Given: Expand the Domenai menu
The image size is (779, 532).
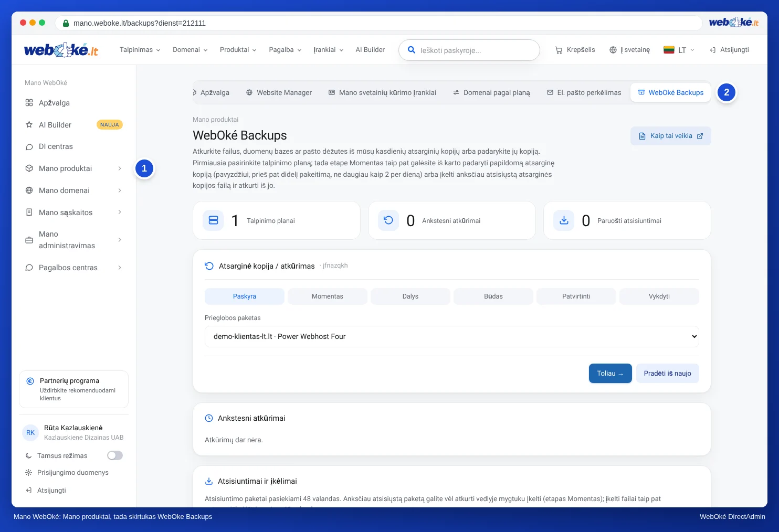Looking at the screenshot, I should [x=190, y=50].
